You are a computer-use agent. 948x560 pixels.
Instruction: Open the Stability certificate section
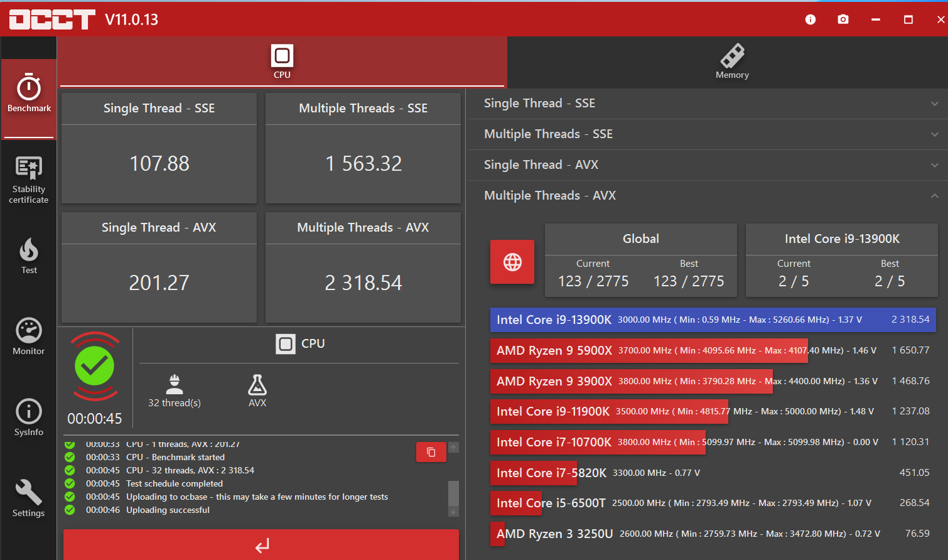[29, 180]
